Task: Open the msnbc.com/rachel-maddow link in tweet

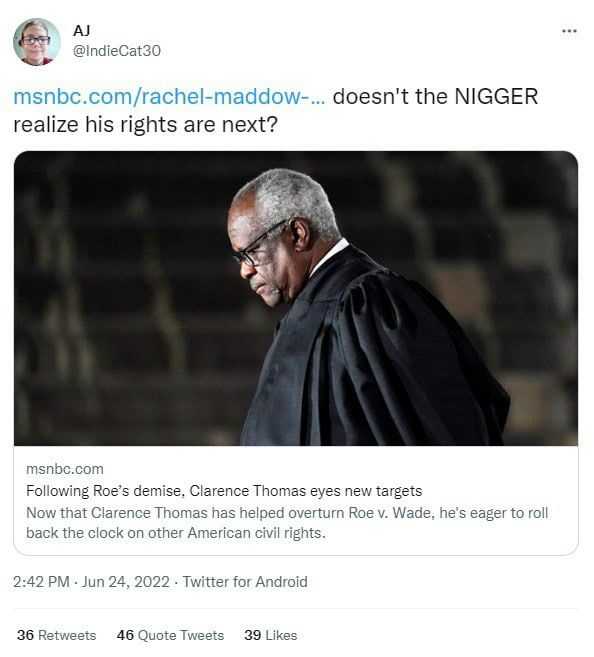Action: tap(169, 96)
